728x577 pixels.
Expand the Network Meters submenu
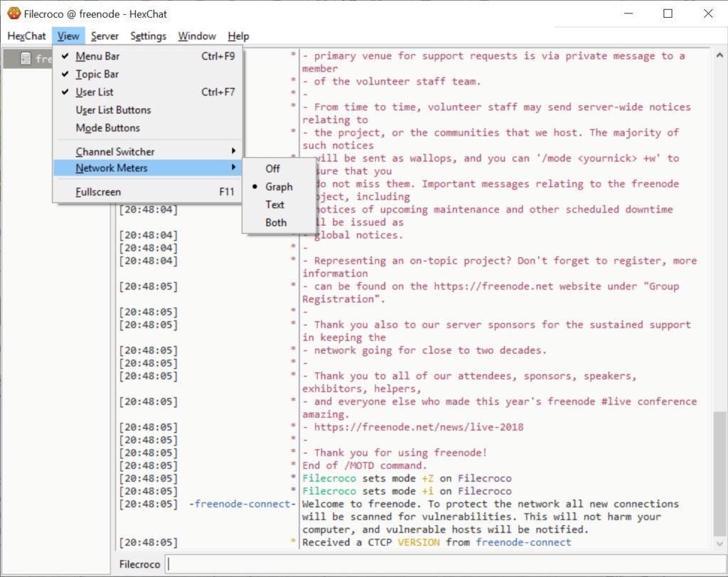[148, 168]
